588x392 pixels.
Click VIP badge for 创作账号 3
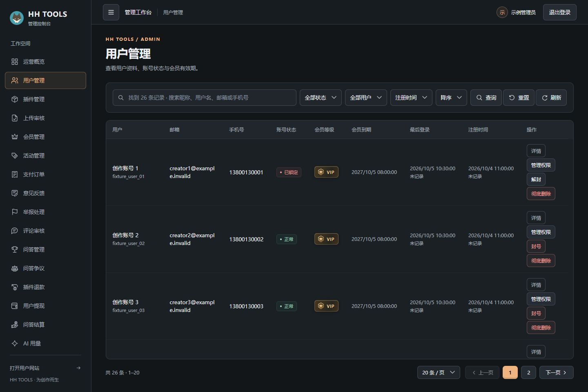[326, 306]
